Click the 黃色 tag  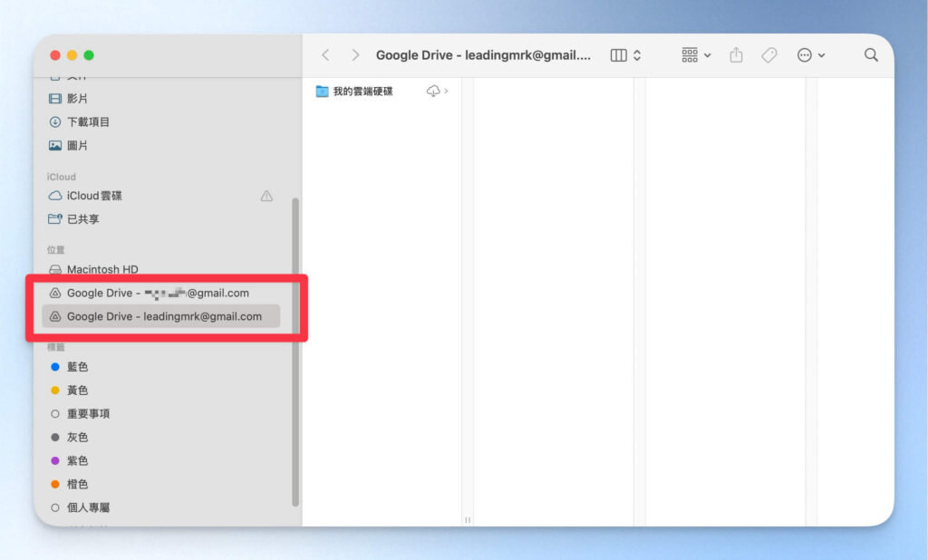coord(159,391)
